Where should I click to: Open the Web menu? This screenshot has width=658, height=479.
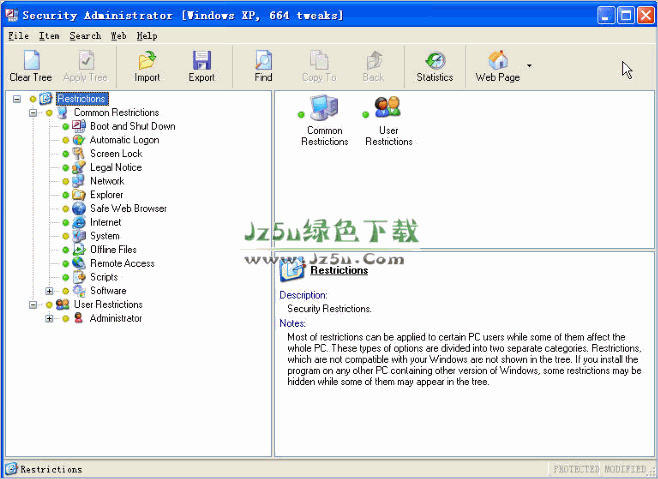click(x=118, y=36)
